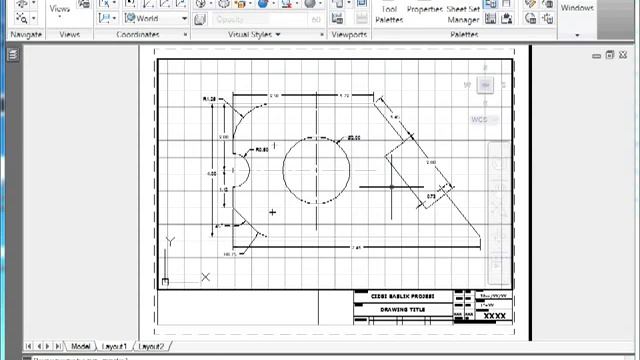Jump to the first layout tab arrow
Viewport: 640px width, 360px height.
[x=29, y=346]
